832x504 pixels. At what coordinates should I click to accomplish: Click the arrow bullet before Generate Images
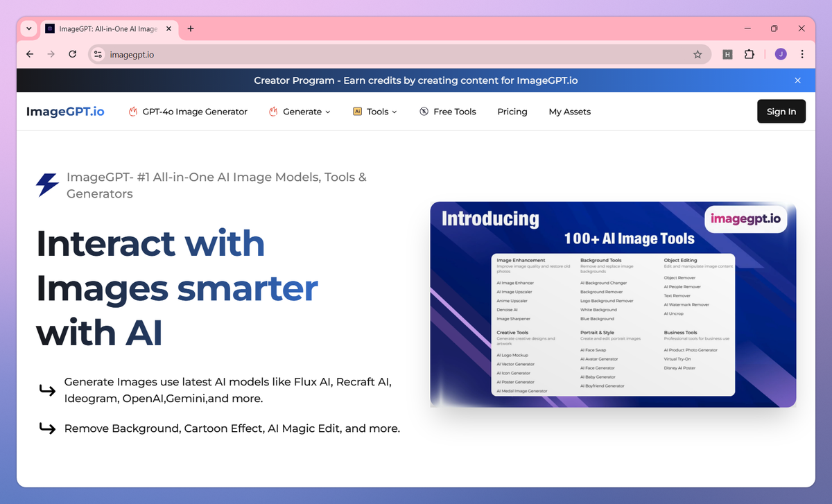coord(47,392)
